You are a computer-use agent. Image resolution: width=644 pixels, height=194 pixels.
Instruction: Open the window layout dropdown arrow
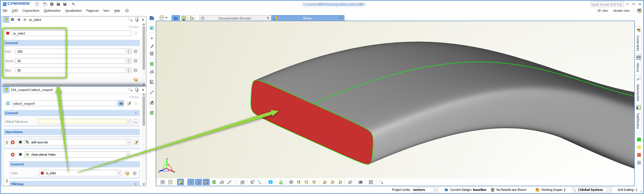coord(166,18)
